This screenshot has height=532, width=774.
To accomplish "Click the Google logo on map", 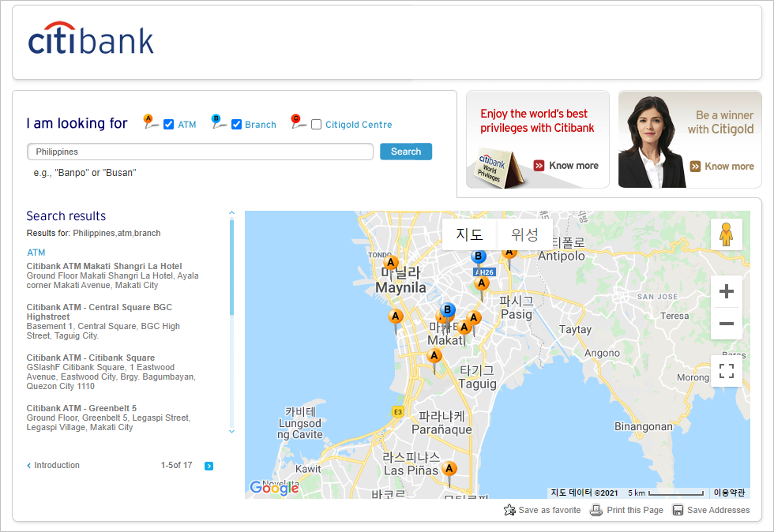I will tap(275, 488).
